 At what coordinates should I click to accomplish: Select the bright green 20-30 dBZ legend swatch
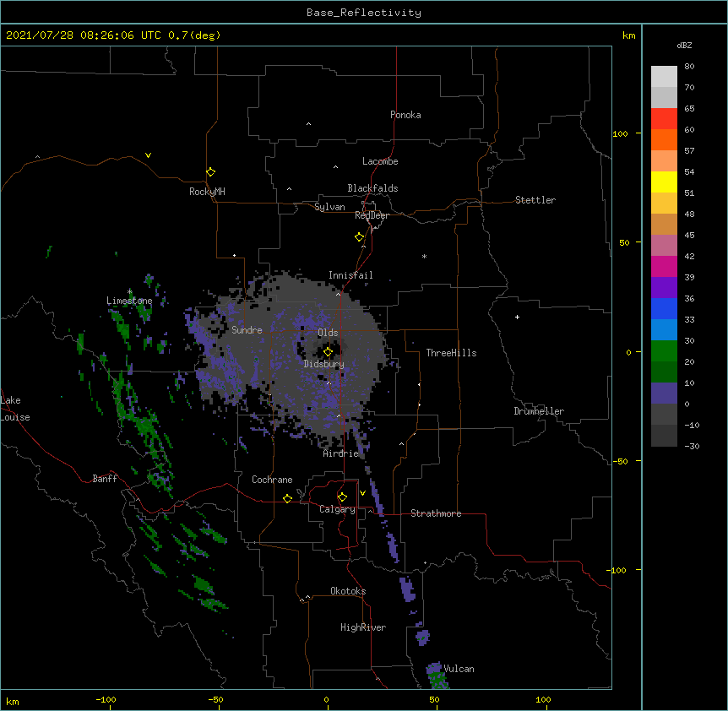tap(664, 351)
